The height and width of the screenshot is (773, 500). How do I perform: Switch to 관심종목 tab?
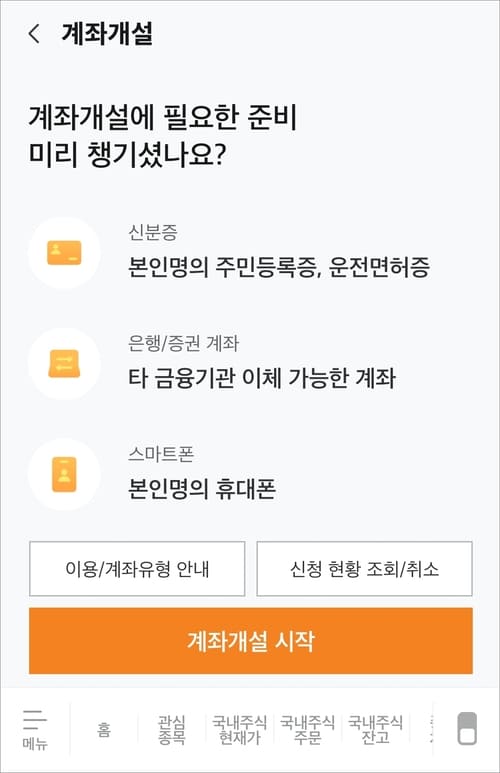tap(172, 730)
